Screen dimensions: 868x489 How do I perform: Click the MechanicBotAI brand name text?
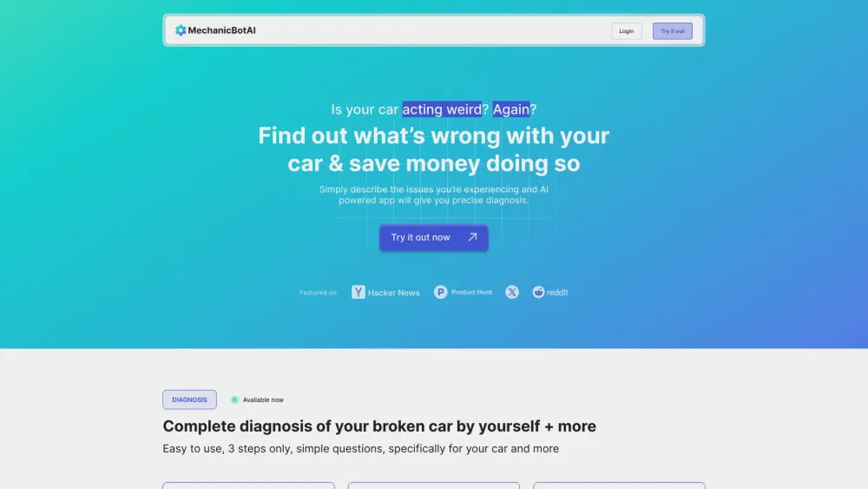(x=221, y=30)
